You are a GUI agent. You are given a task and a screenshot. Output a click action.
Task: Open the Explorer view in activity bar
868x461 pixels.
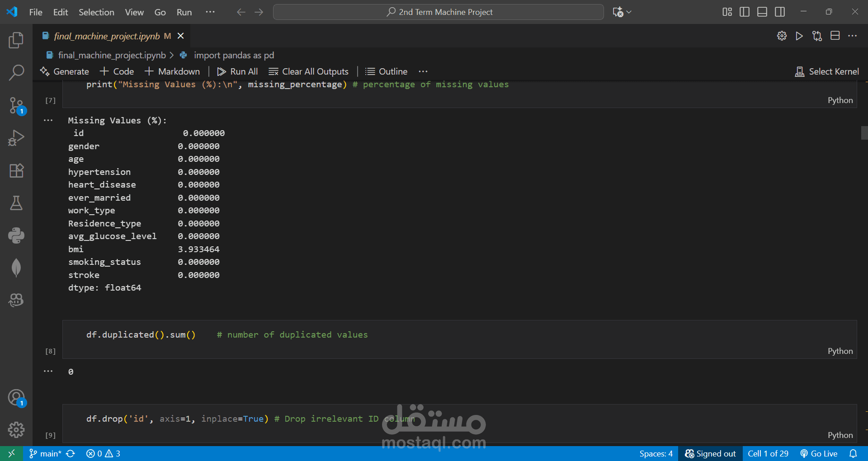pyautogui.click(x=16, y=40)
